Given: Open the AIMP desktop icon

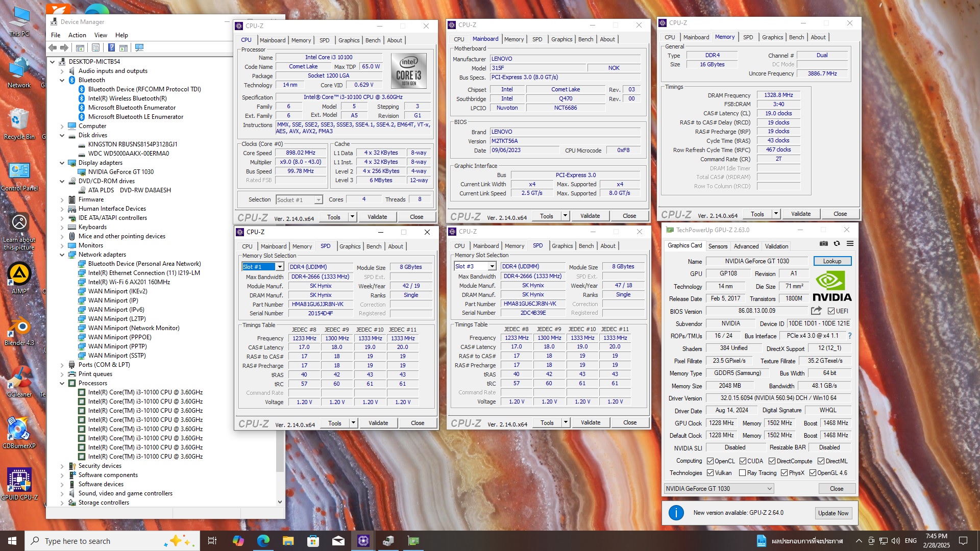Looking at the screenshot, I should click(x=19, y=278).
